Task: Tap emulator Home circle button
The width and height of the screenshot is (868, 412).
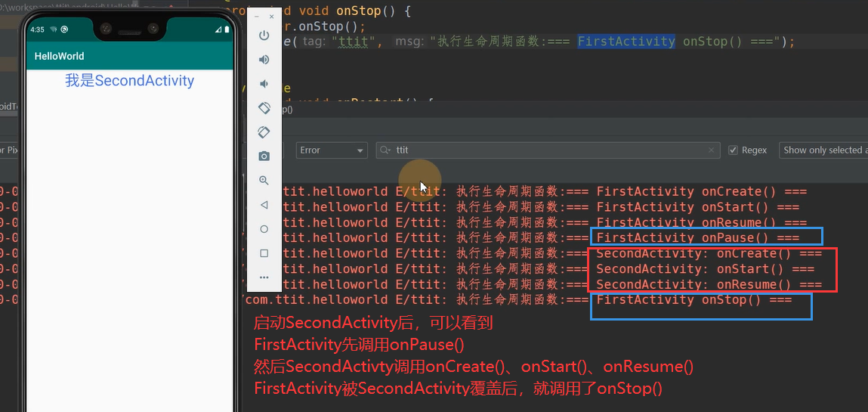Action: [264, 229]
